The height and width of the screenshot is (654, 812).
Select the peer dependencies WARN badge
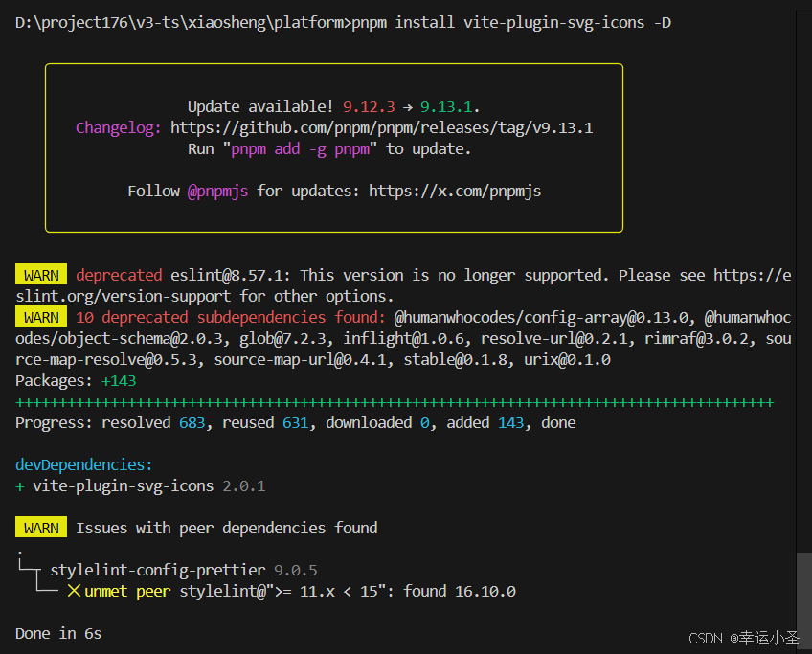coord(40,528)
